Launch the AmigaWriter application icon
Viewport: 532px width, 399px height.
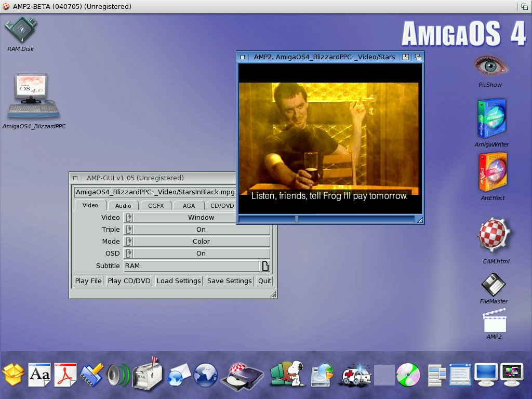(x=491, y=118)
